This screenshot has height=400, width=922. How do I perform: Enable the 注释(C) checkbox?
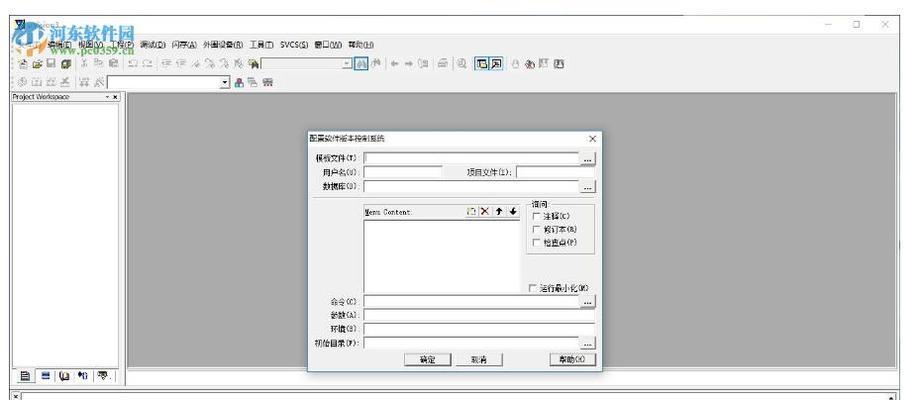(537, 216)
